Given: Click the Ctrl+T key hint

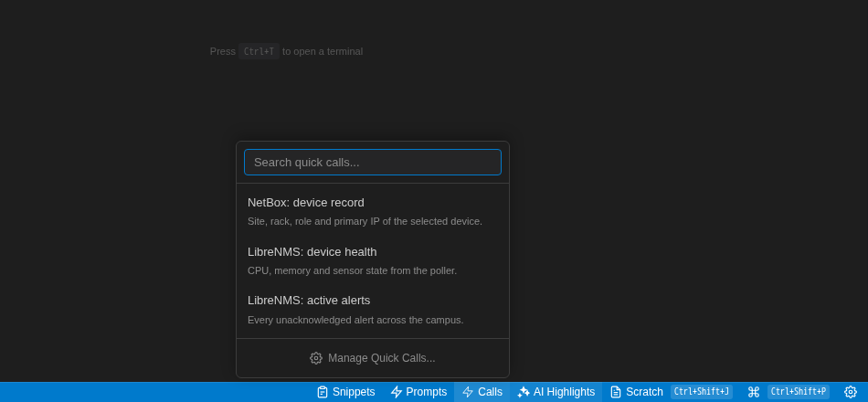Looking at the screenshot, I should (x=259, y=51).
